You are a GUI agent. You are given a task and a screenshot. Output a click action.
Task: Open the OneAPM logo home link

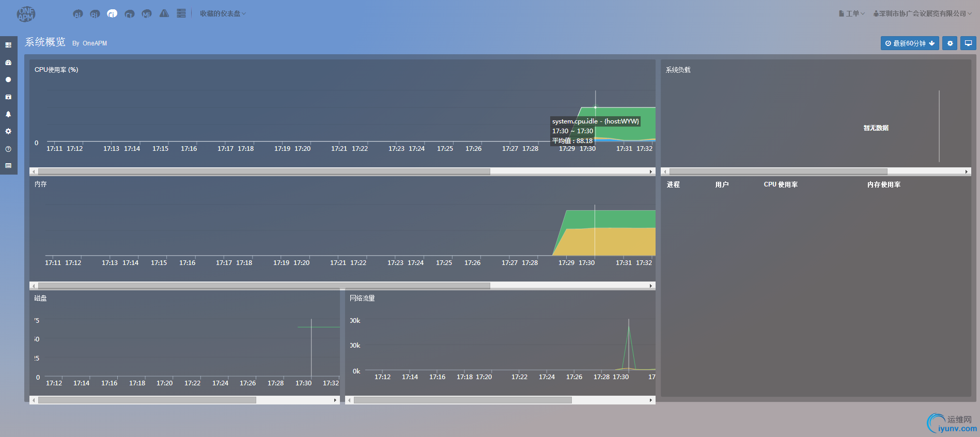(x=26, y=14)
